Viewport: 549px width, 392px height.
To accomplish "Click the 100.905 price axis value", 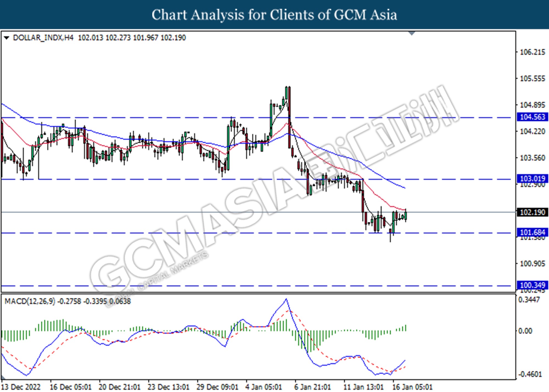I will (x=533, y=264).
